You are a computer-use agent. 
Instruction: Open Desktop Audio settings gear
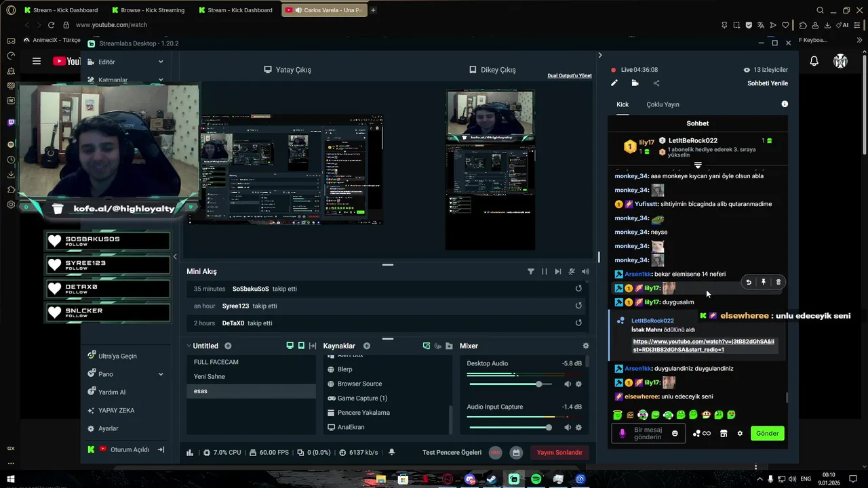(x=578, y=384)
